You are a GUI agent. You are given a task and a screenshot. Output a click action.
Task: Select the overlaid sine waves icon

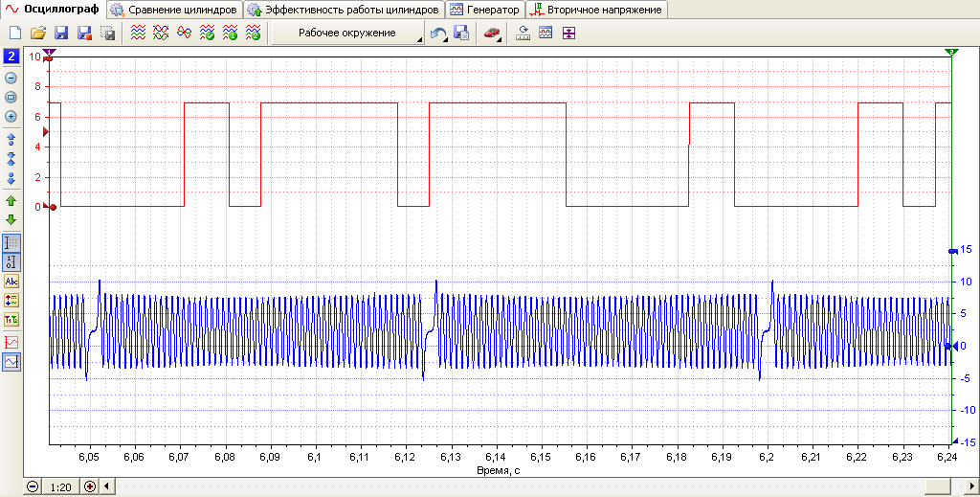point(185,34)
